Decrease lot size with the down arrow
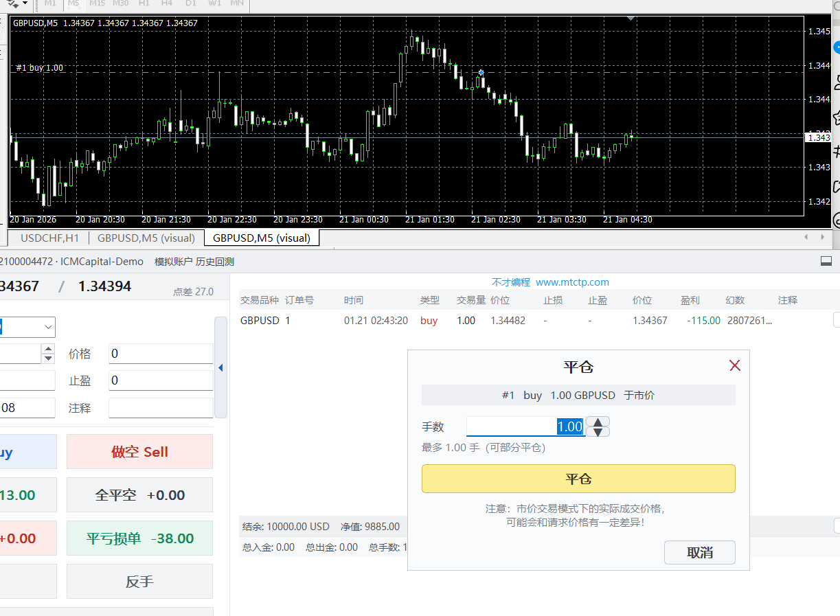Viewport: 840px width, 616px height. pos(598,432)
